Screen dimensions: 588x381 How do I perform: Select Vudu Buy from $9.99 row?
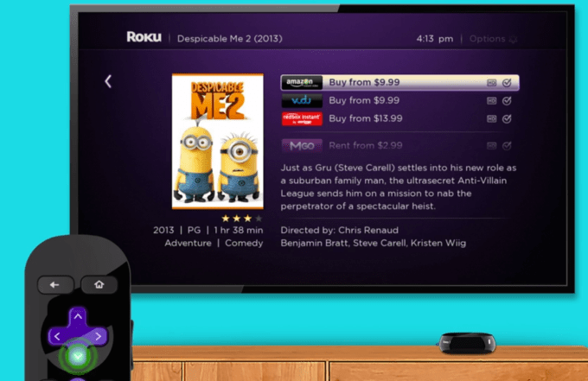coord(399,100)
